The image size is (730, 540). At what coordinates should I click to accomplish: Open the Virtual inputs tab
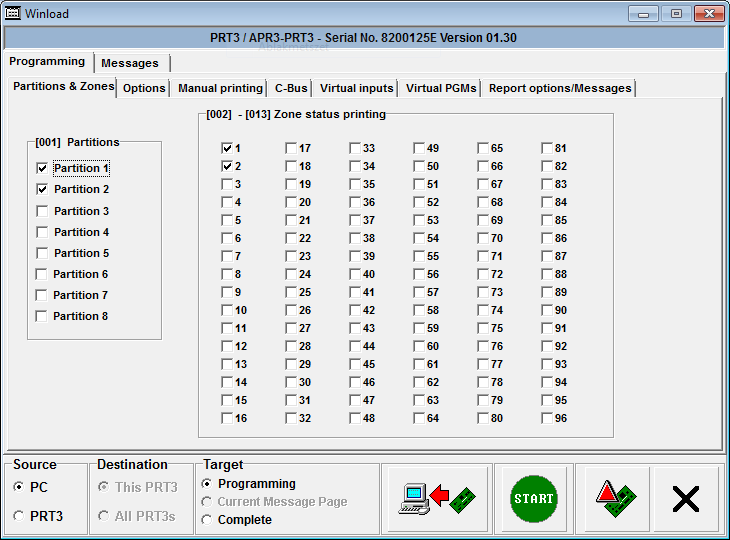pos(357,88)
